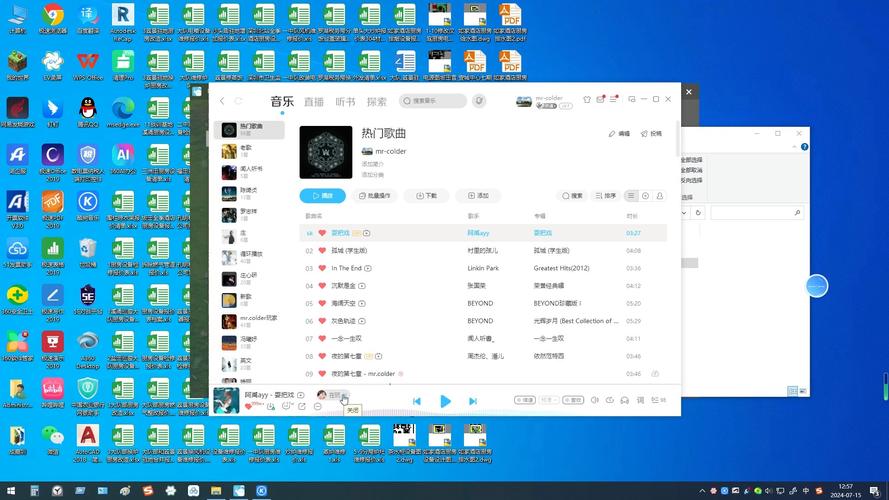This screenshot has width=889, height=500.
Task: Open the skin wardrobe icon in title bar
Action: [x=587, y=100]
